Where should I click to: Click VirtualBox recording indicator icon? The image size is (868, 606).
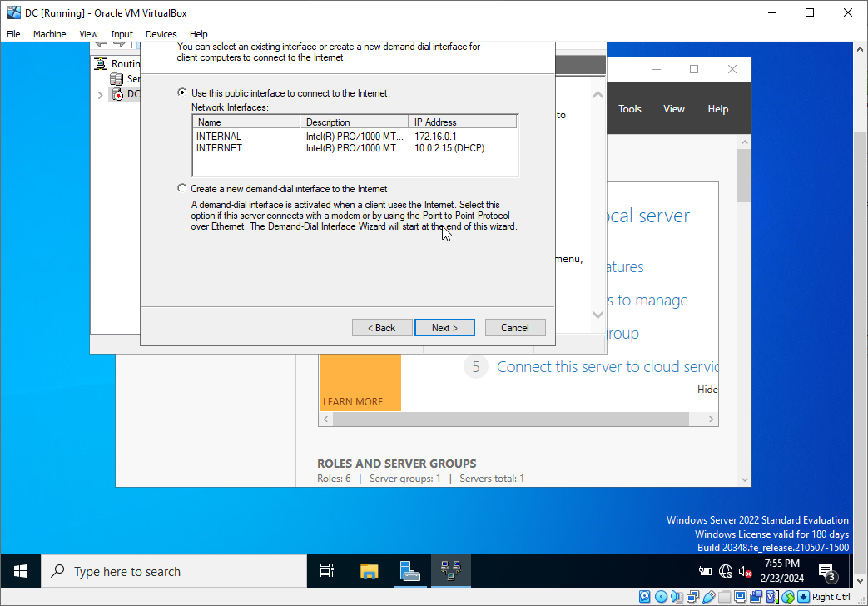(x=756, y=597)
